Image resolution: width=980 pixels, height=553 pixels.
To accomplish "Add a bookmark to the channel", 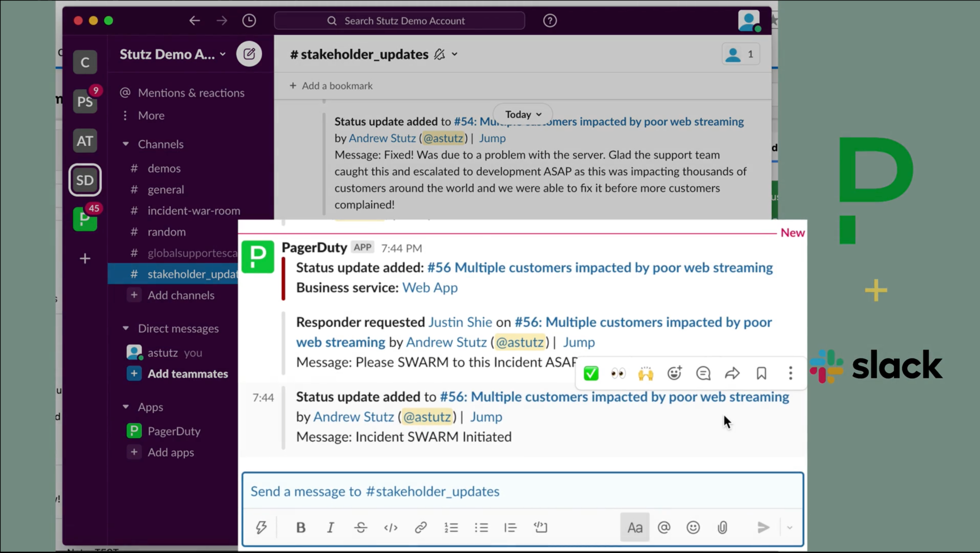I will pyautogui.click(x=330, y=85).
